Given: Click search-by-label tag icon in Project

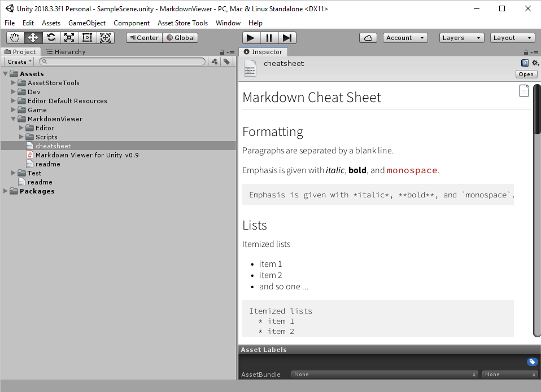Looking at the screenshot, I should pos(226,61).
